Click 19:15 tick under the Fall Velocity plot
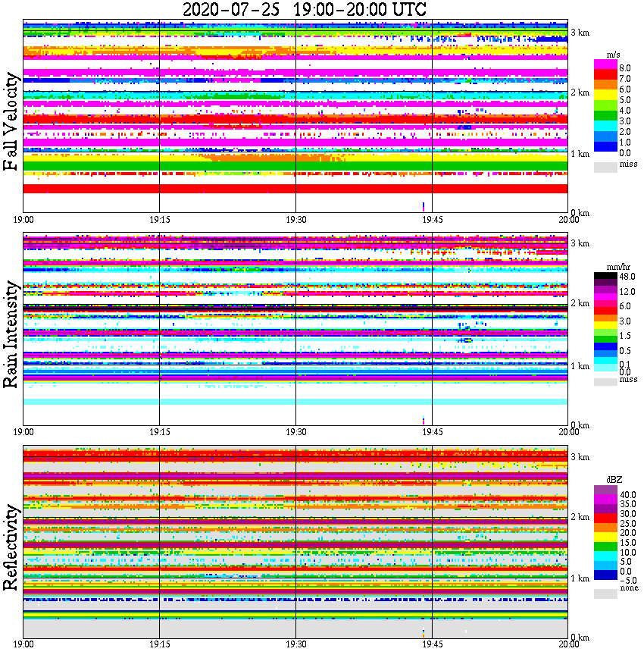The image size is (644, 658). point(159,220)
